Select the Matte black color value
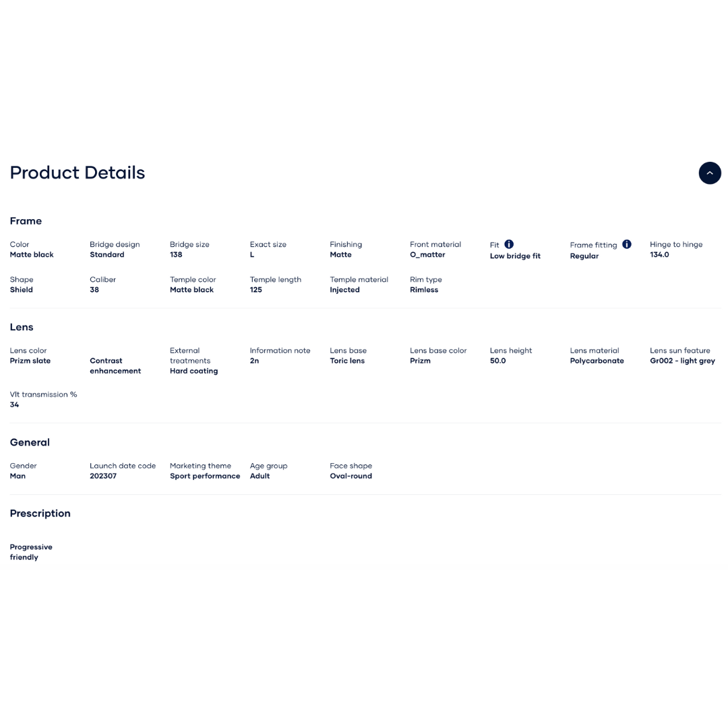 [32, 254]
